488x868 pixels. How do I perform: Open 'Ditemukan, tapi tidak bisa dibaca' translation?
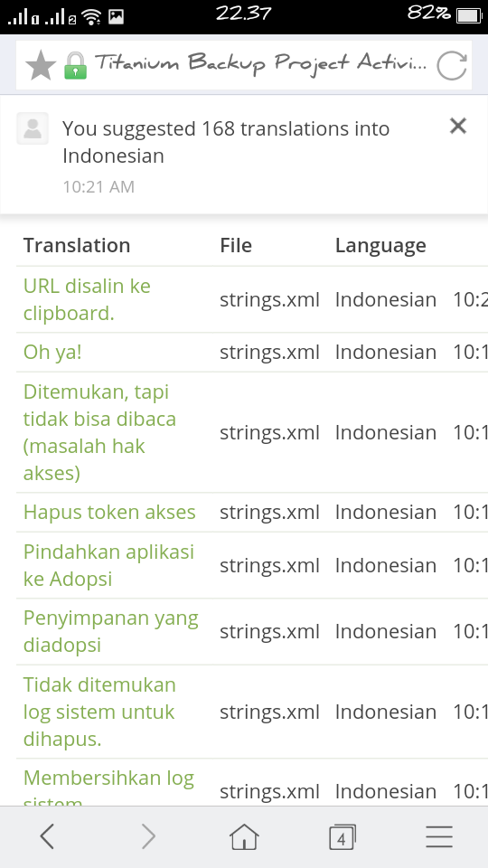coord(99,432)
